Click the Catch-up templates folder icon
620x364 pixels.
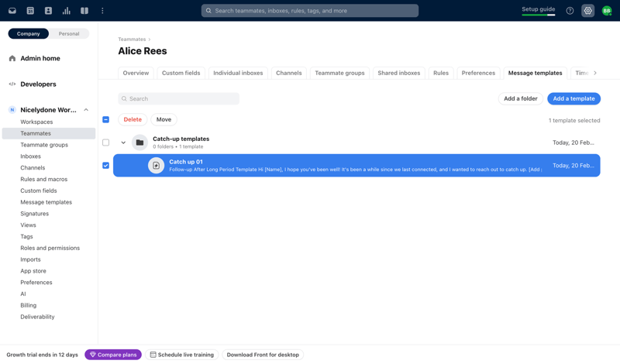(139, 143)
